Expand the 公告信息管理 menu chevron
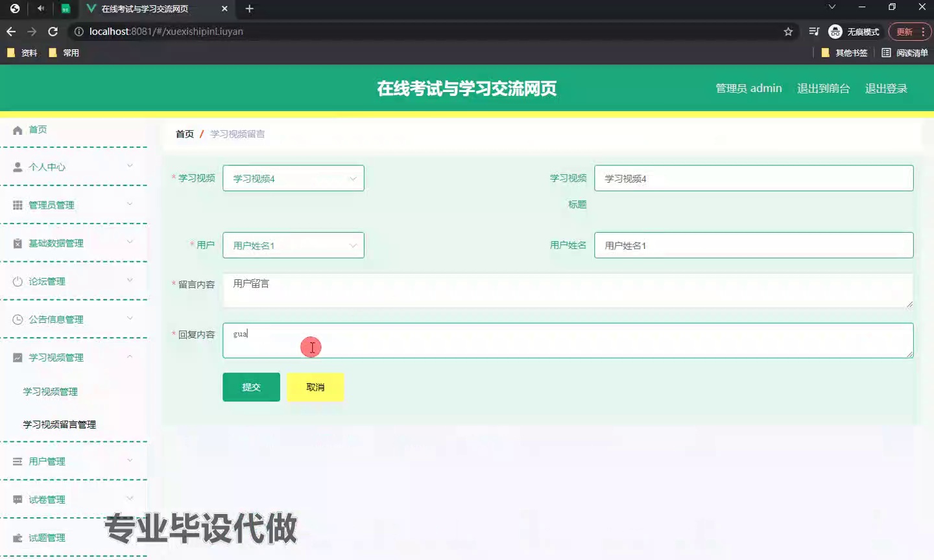This screenshot has height=560, width=934. (130, 318)
